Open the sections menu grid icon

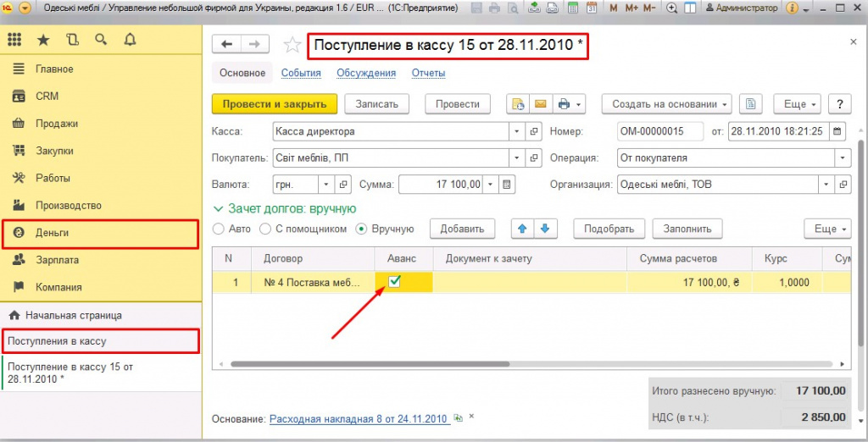tap(14, 40)
